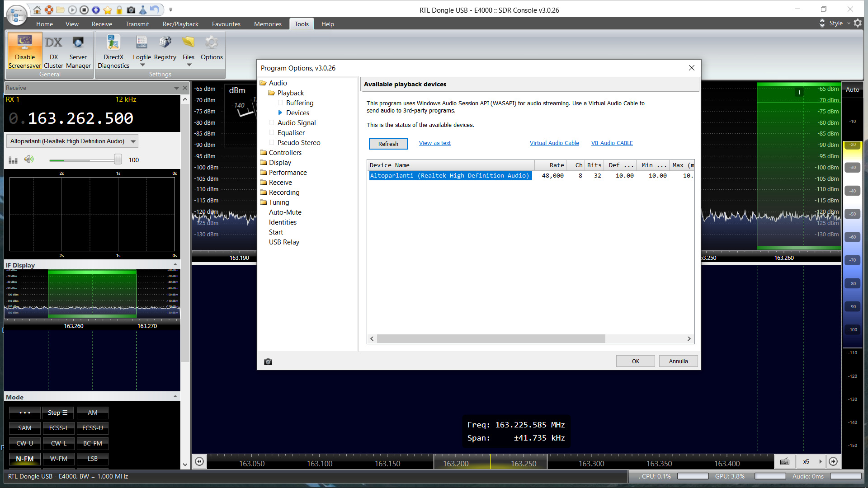Mute audio with the speaker icon
Viewport: 868px width, 488px height.
tap(29, 159)
